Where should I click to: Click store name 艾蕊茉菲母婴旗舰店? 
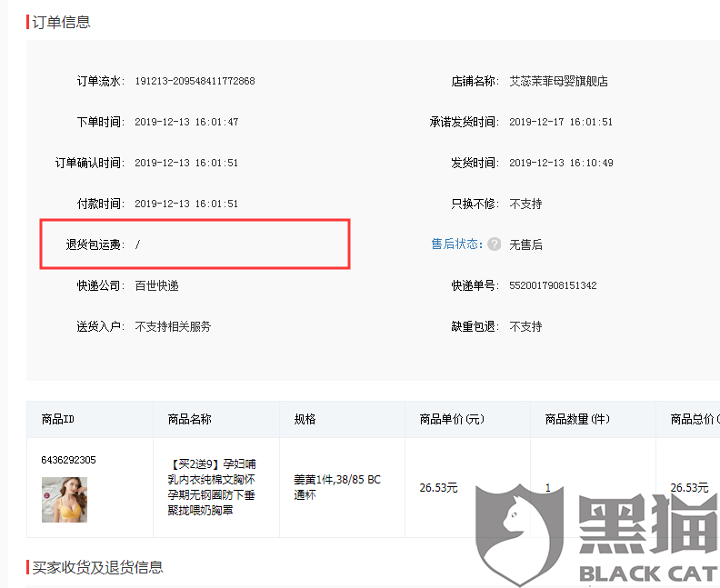pos(558,81)
